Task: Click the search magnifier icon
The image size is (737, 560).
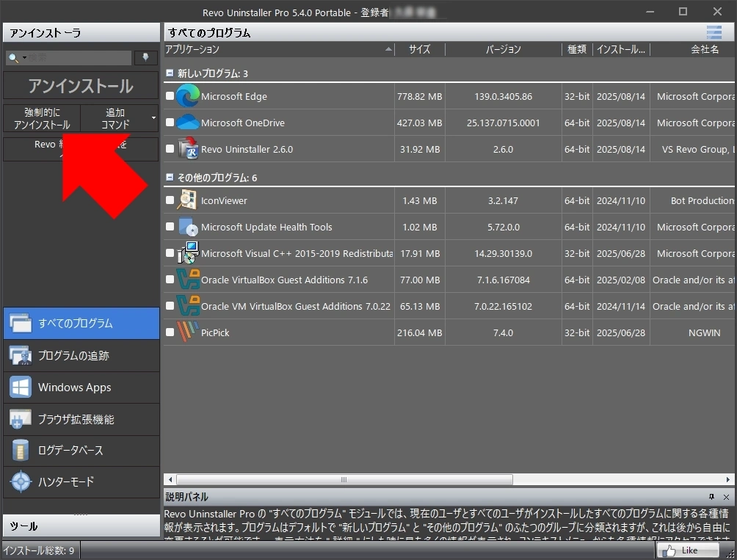Action: point(14,58)
